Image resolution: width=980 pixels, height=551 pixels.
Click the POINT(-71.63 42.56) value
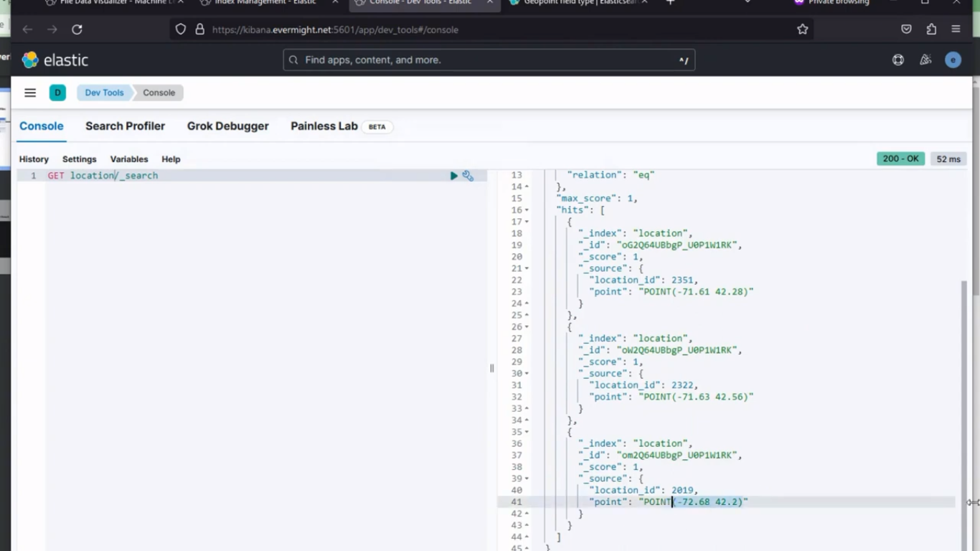click(x=696, y=397)
